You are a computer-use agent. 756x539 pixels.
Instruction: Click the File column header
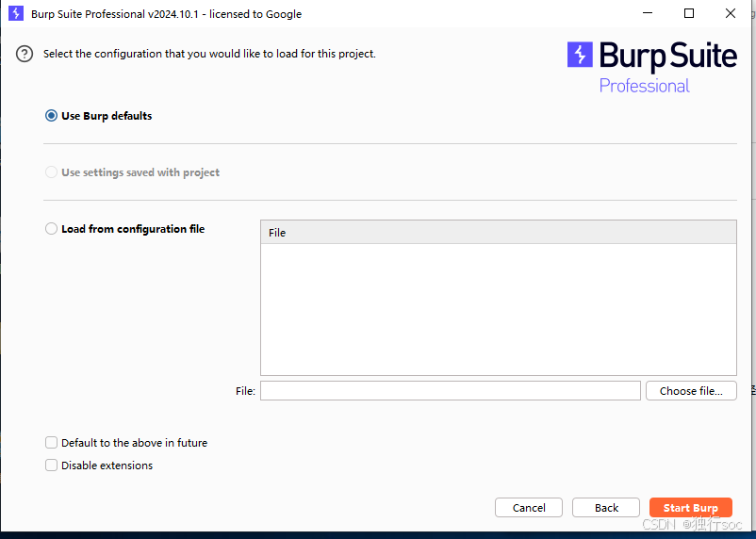pos(499,233)
